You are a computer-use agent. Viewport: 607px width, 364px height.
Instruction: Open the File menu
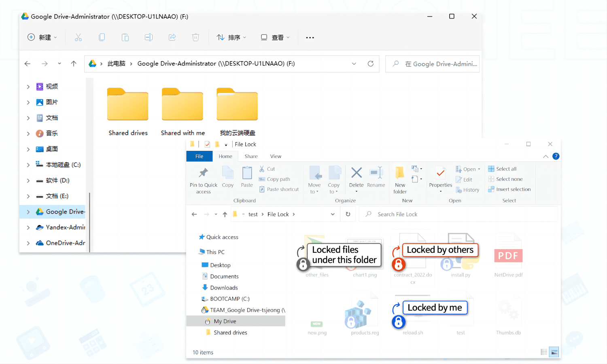pos(199,156)
